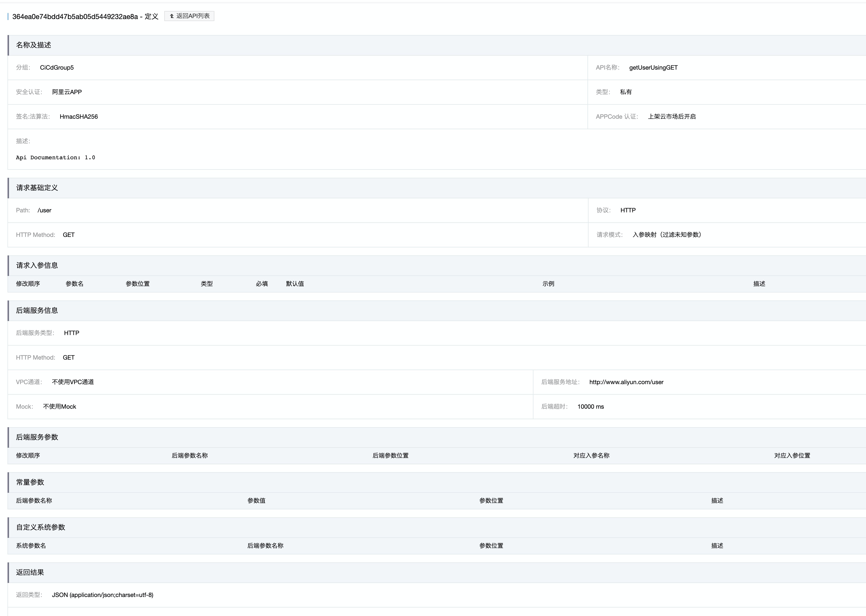The image size is (866, 616).
Task: Click the upload arrow icon in 返回API列表
Action: [x=172, y=16]
